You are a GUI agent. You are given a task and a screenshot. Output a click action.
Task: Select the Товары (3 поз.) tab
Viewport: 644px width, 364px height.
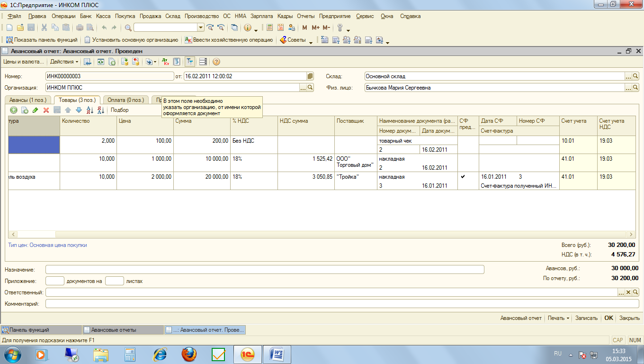point(77,100)
